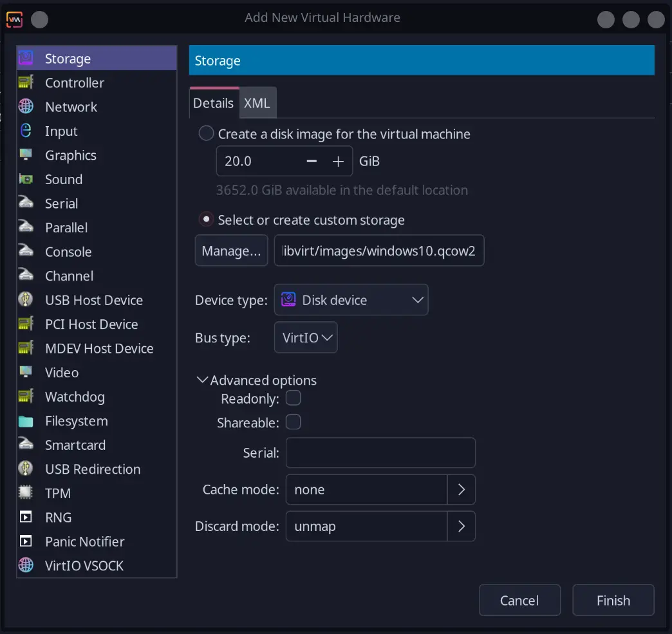Open the TPM hardware category
The width and height of the screenshot is (672, 634).
tap(59, 493)
